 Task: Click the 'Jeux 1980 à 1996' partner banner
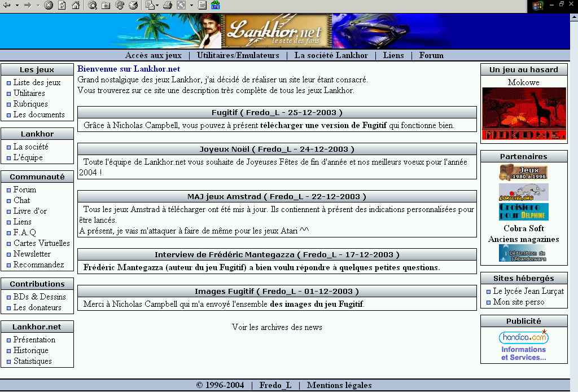[523, 172]
